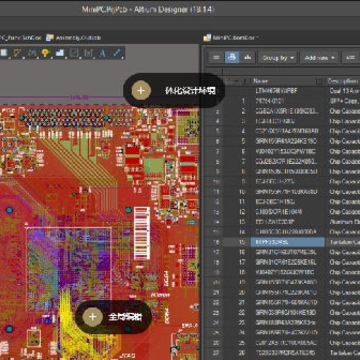This screenshot has height=360, width=360.
Task: Select the yellow pin/via placement icon
Action: [x=46, y=53]
